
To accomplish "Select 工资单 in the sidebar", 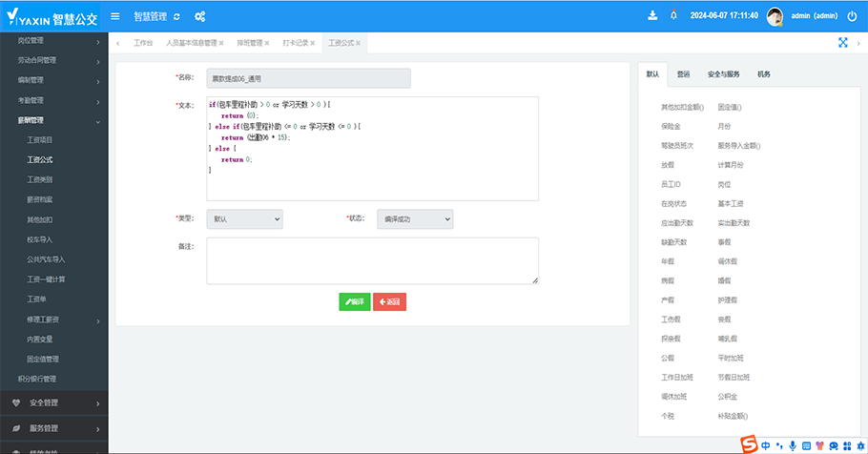I will point(36,299).
